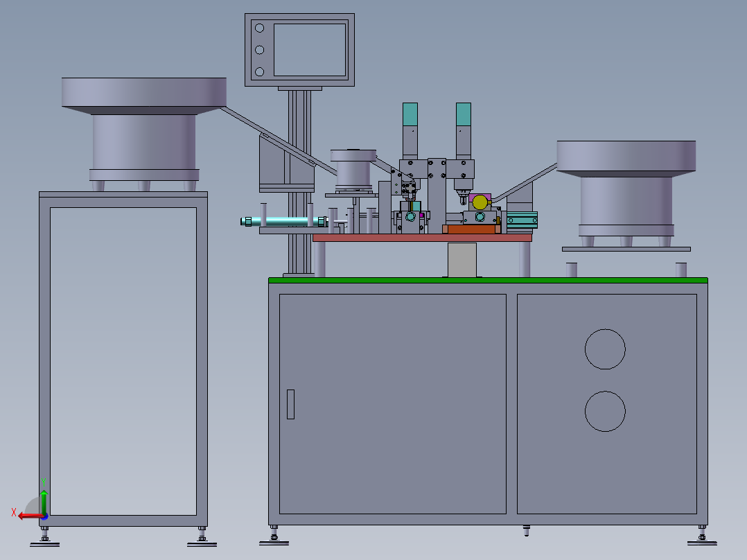Select the right teal vertical cylinder top

[x=464, y=114]
